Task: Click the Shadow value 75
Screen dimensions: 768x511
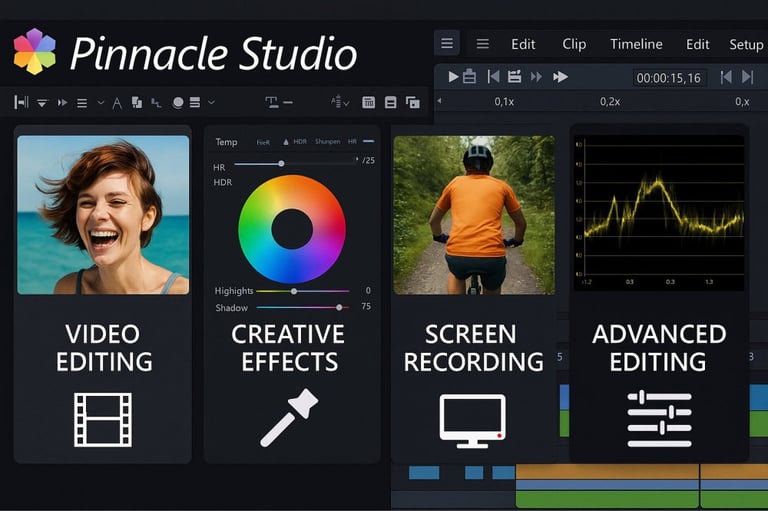Action: [366, 307]
